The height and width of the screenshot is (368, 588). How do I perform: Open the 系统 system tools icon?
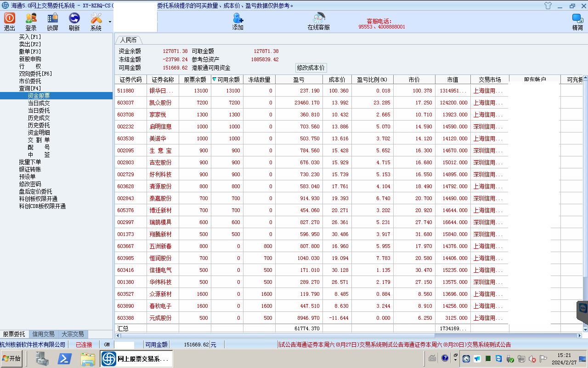[x=96, y=18]
